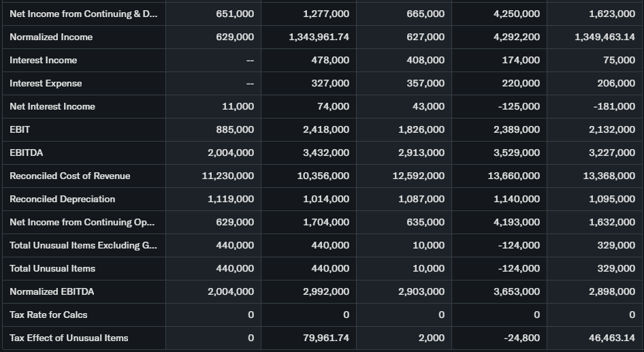
Task: Select the Normalized Income row label
Action: point(51,37)
